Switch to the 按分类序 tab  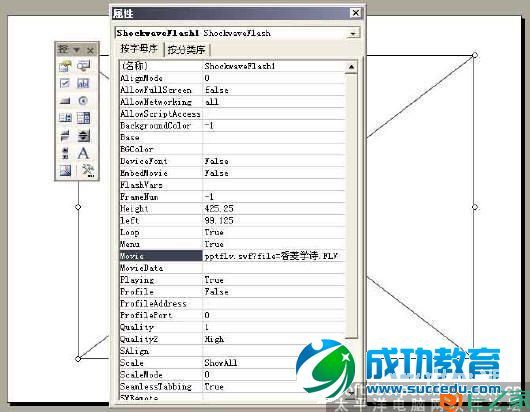point(187,50)
